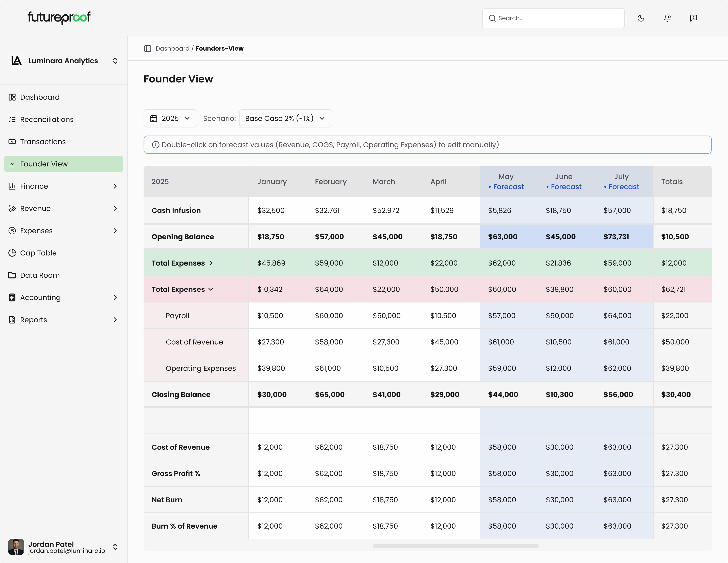The width and height of the screenshot is (728, 563).
Task: Open the chat feedback icon
Action: click(693, 18)
